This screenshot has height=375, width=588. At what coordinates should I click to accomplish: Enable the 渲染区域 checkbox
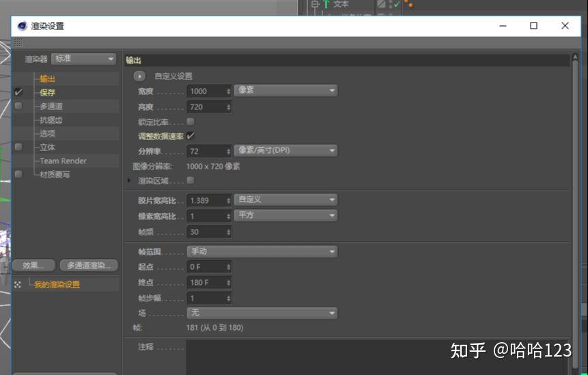tap(191, 180)
